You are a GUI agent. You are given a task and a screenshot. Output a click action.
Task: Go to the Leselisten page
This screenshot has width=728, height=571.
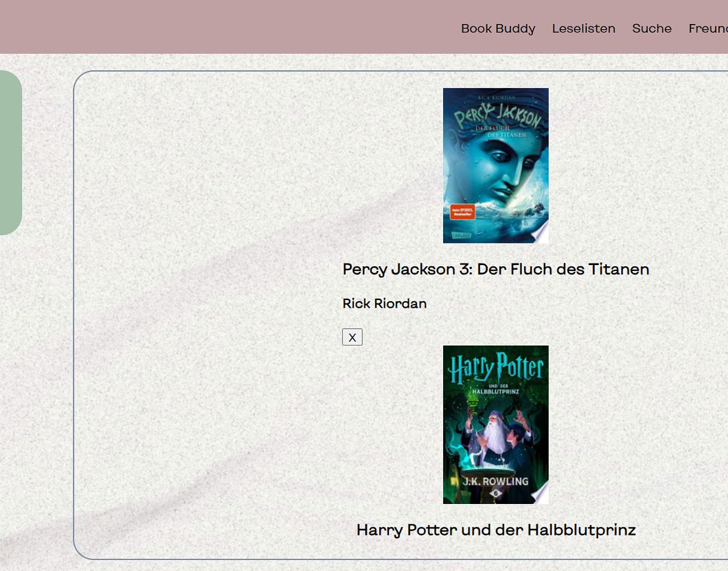click(x=584, y=29)
